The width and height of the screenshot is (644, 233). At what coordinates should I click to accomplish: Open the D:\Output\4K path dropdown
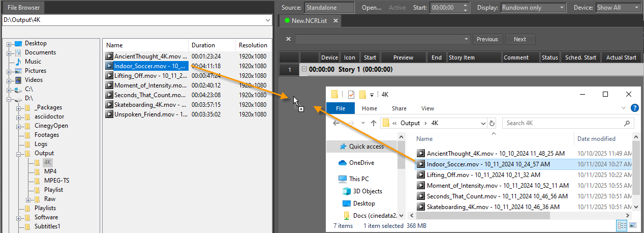[268, 20]
